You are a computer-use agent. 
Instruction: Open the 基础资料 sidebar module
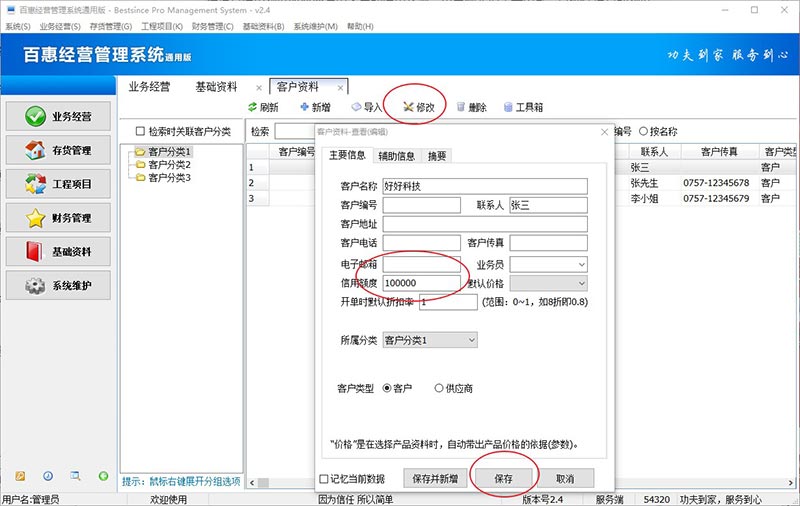58,251
